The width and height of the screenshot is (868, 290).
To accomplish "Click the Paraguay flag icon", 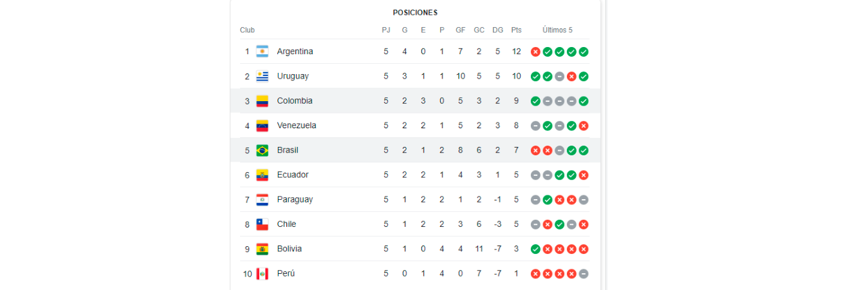I will [262, 200].
